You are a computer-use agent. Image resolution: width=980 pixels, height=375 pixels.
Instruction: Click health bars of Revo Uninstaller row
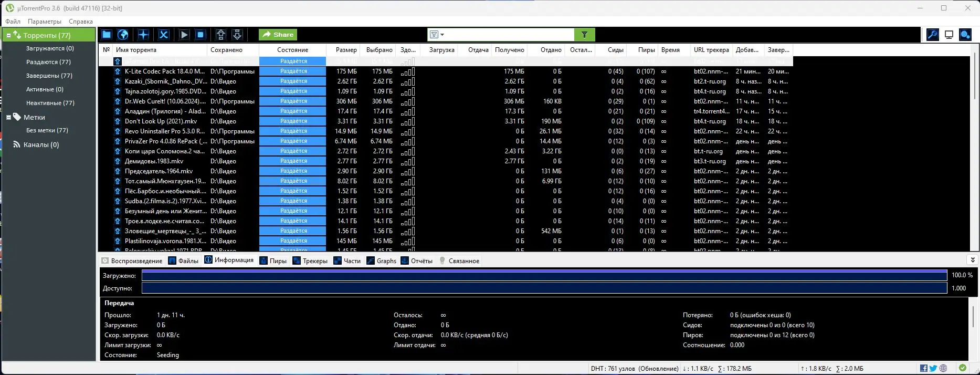[x=408, y=131]
